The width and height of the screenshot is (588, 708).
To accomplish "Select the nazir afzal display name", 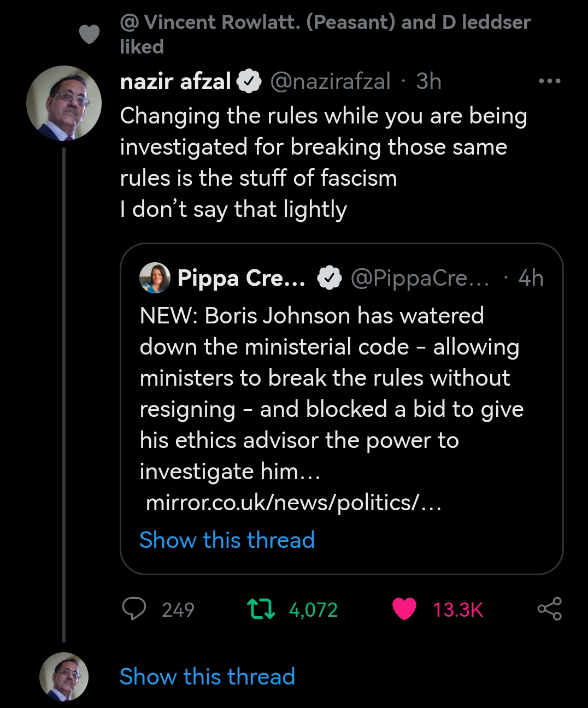I will pyautogui.click(x=175, y=82).
